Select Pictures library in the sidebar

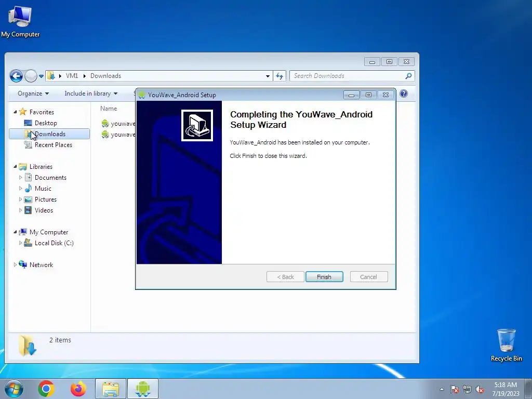(x=46, y=199)
